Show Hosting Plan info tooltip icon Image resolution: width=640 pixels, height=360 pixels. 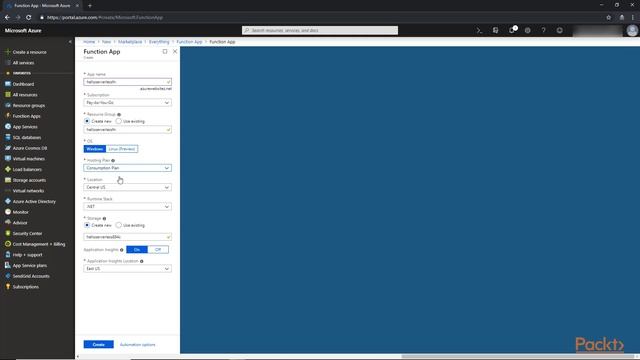point(113,161)
